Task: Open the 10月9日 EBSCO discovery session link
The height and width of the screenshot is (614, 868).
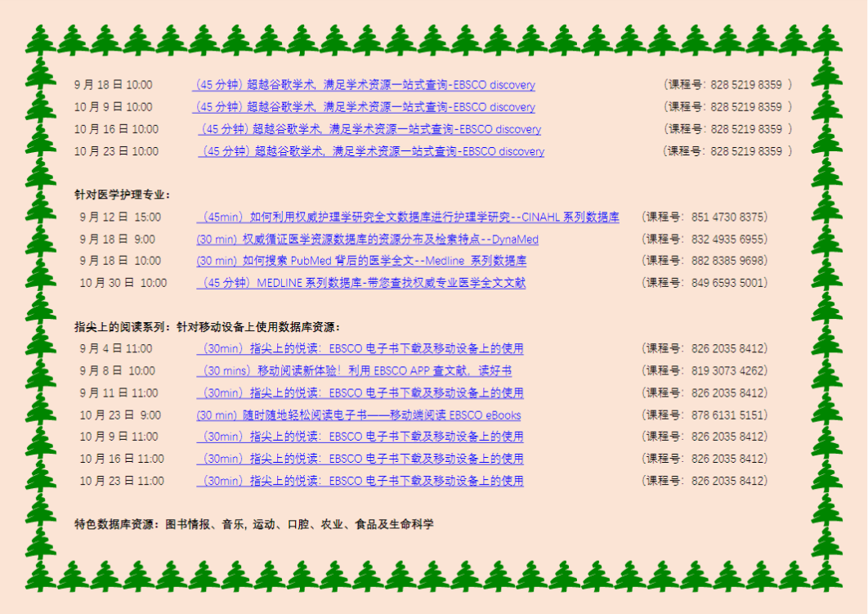Action: pyautogui.click(x=364, y=107)
